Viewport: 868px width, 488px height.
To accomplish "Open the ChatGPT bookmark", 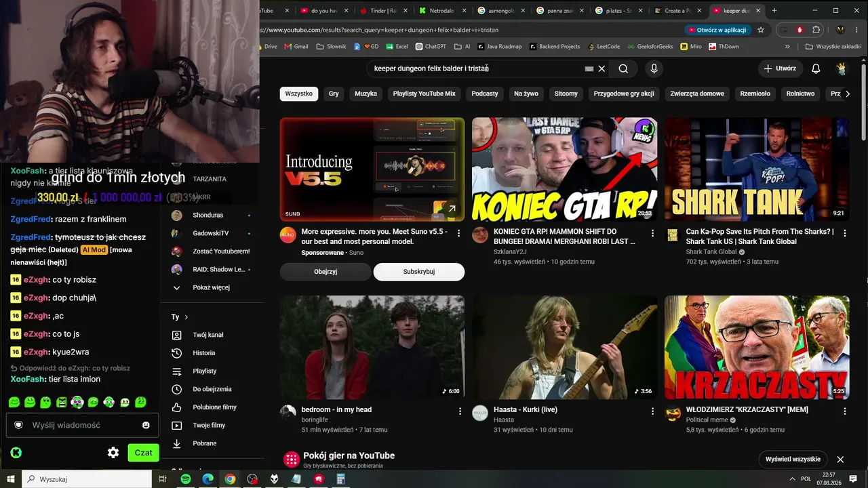I will click(431, 47).
